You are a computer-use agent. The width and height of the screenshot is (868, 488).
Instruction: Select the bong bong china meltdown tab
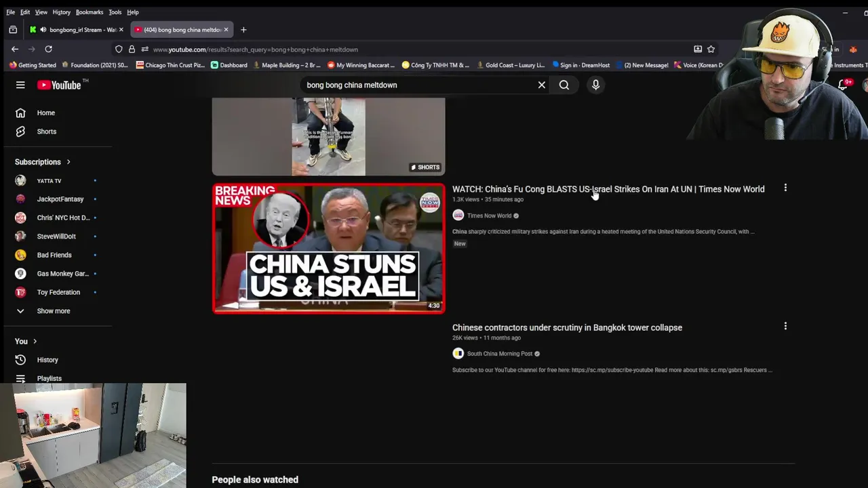click(181, 30)
